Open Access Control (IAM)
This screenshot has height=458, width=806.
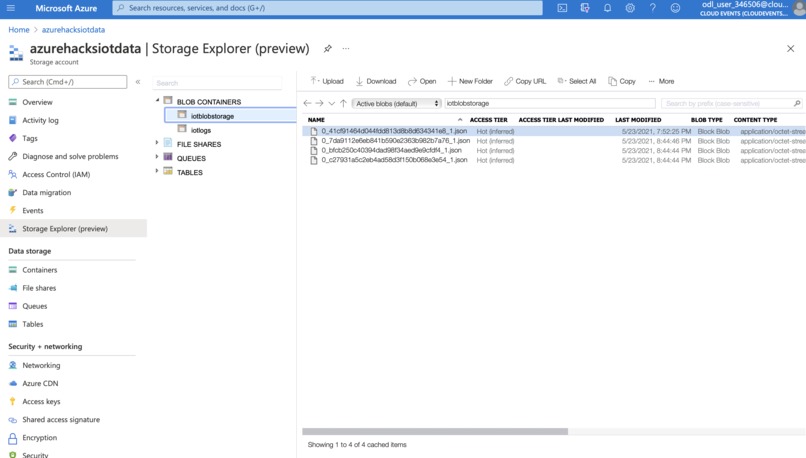click(56, 174)
